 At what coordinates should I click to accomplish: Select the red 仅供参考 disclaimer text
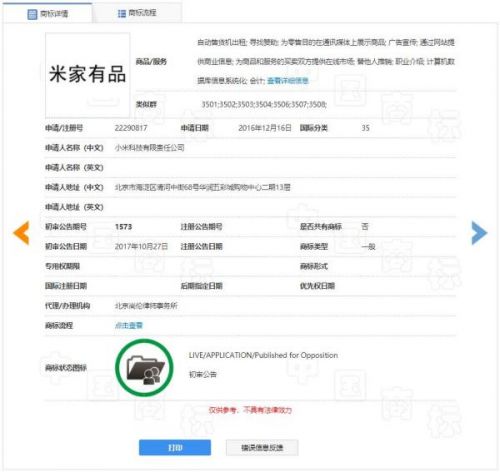(250, 410)
